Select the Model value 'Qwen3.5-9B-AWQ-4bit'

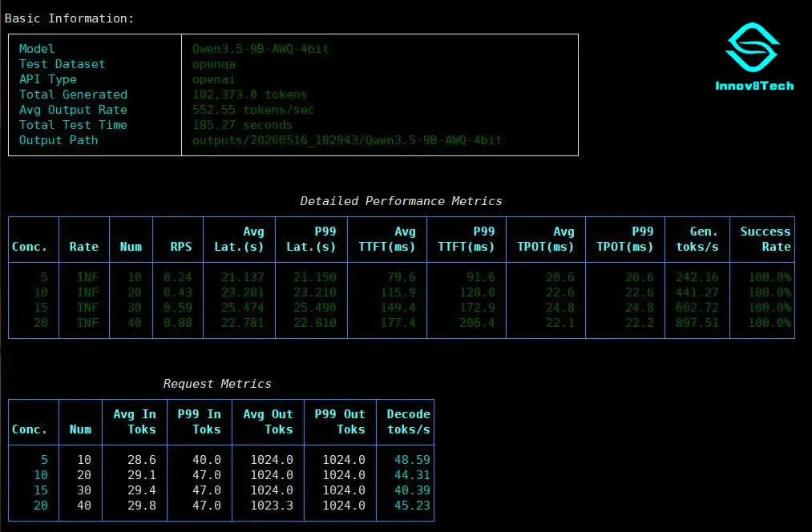tap(261, 49)
